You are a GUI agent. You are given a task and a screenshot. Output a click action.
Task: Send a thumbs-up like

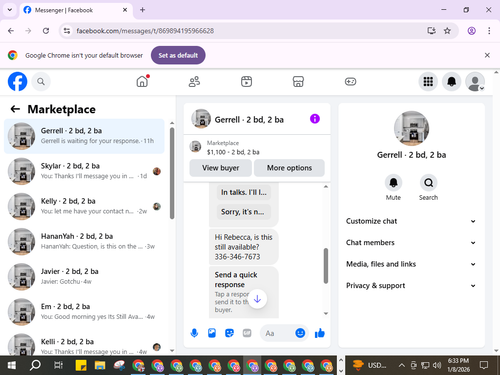(x=320, y=333)
